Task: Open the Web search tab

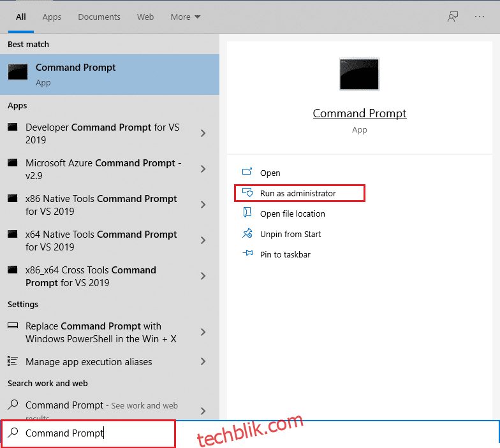Action: 145,17
